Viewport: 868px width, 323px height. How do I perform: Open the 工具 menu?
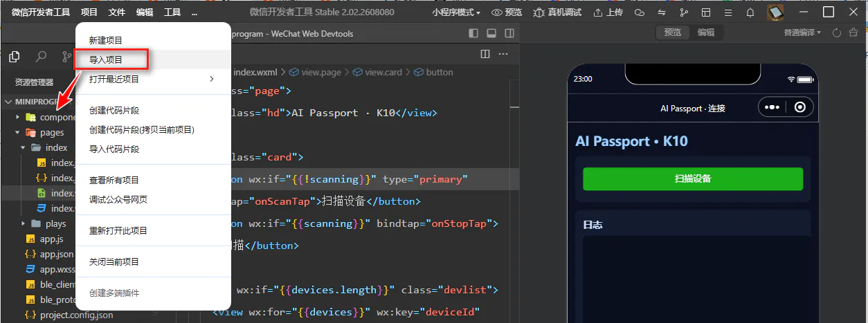pyautogui.click(x=172, y=12)
